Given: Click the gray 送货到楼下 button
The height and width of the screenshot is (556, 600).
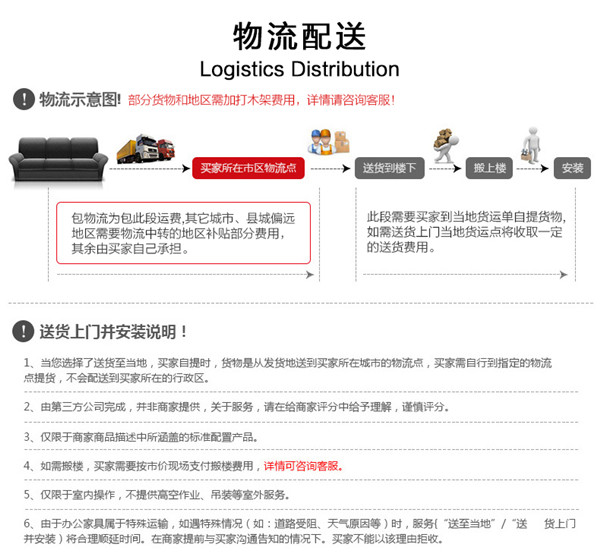Looking at the screenshot, I should click(390, 168).
